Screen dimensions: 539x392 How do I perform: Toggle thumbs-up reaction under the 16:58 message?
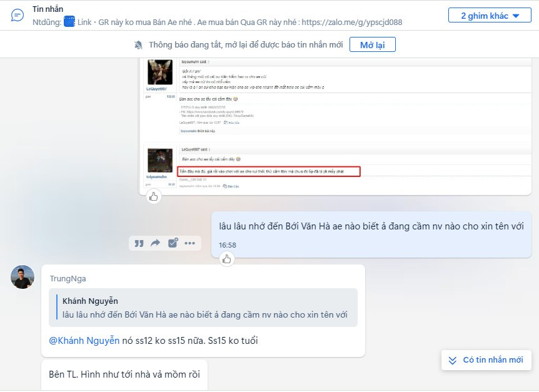tap(227, 259)
